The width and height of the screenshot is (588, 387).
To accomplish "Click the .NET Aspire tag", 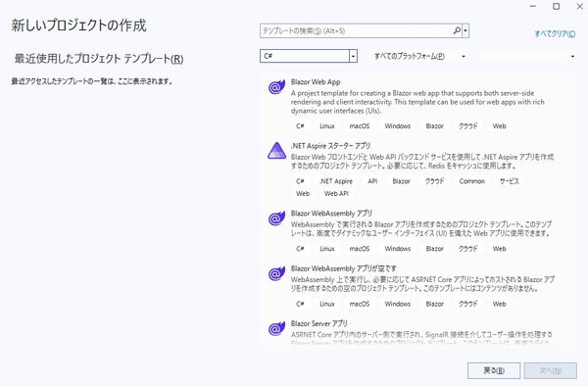I will pyautogui.click(x=336, y=181).
